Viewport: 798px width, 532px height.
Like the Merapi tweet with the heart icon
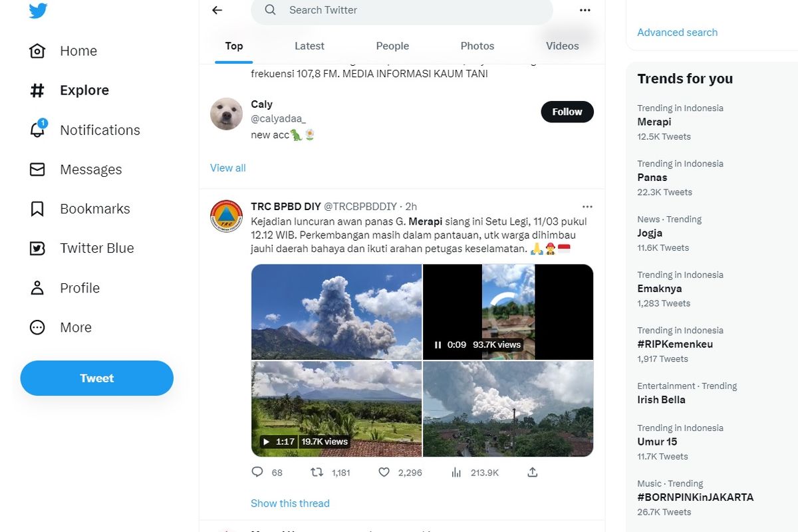tap(384, 472)
